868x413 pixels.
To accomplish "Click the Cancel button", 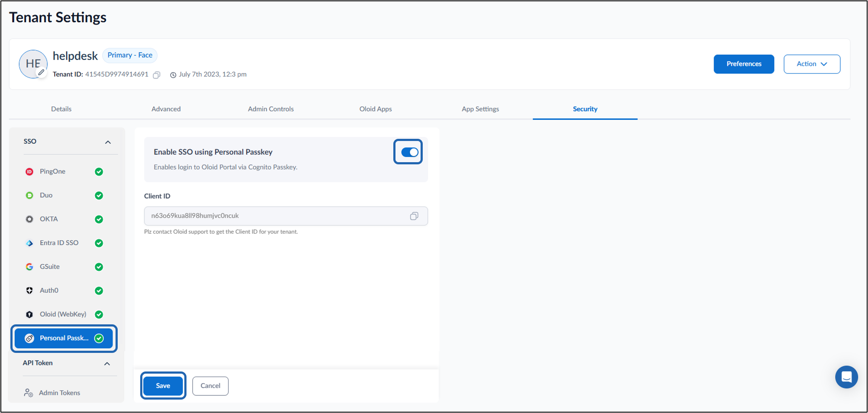I will tap(210, 386).
